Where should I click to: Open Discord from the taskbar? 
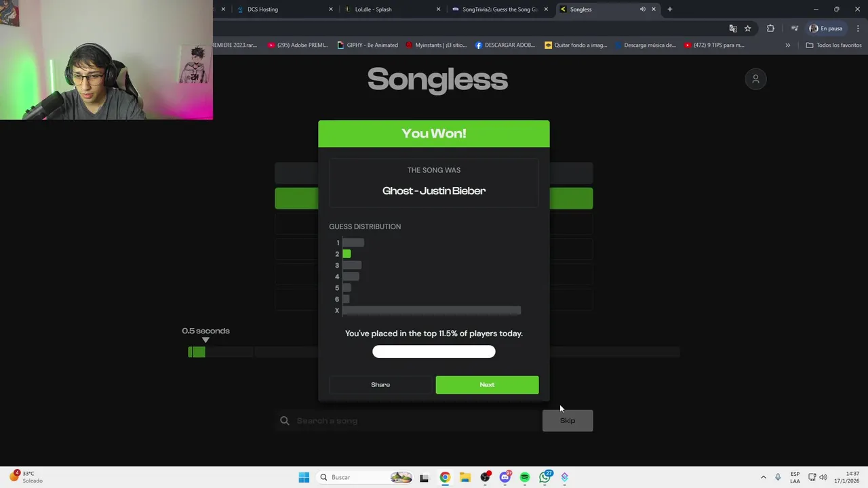[x=505, y=477]
